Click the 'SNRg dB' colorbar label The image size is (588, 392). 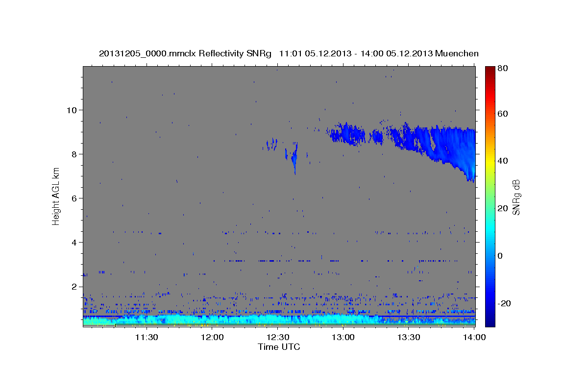click(x=516, y=197)
